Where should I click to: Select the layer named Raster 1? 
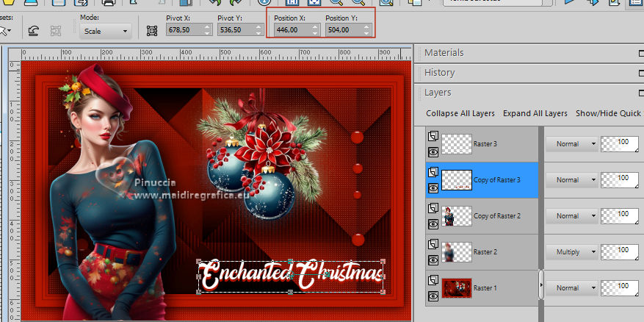(485, 288)
